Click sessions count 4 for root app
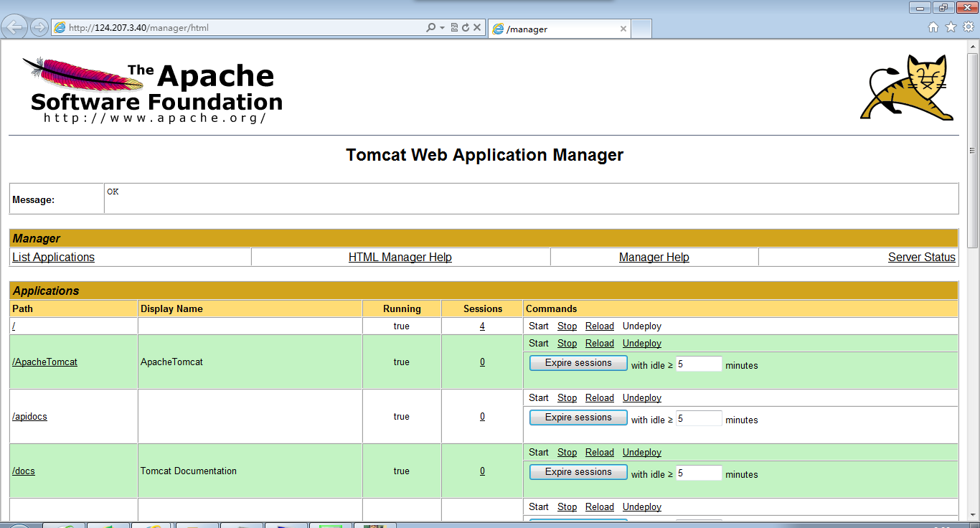This screenshot has height=528, width=980. click(482, 326)
